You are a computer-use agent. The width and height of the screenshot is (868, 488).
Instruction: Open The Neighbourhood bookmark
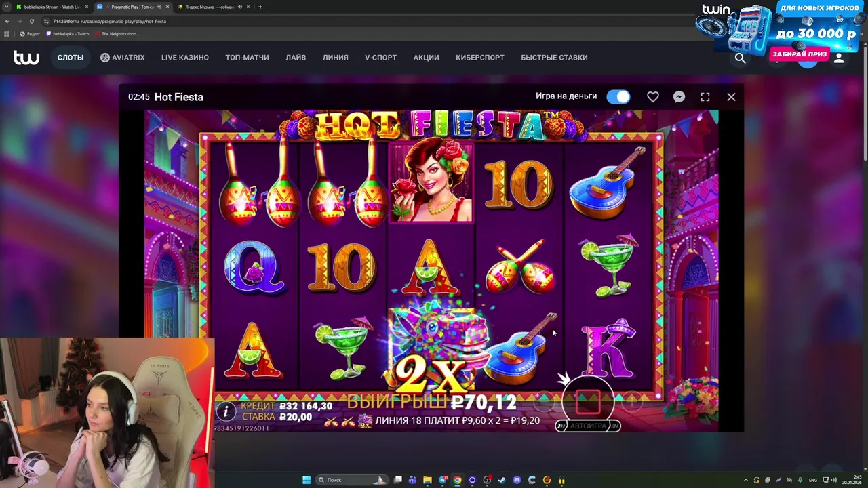[117, 34]
